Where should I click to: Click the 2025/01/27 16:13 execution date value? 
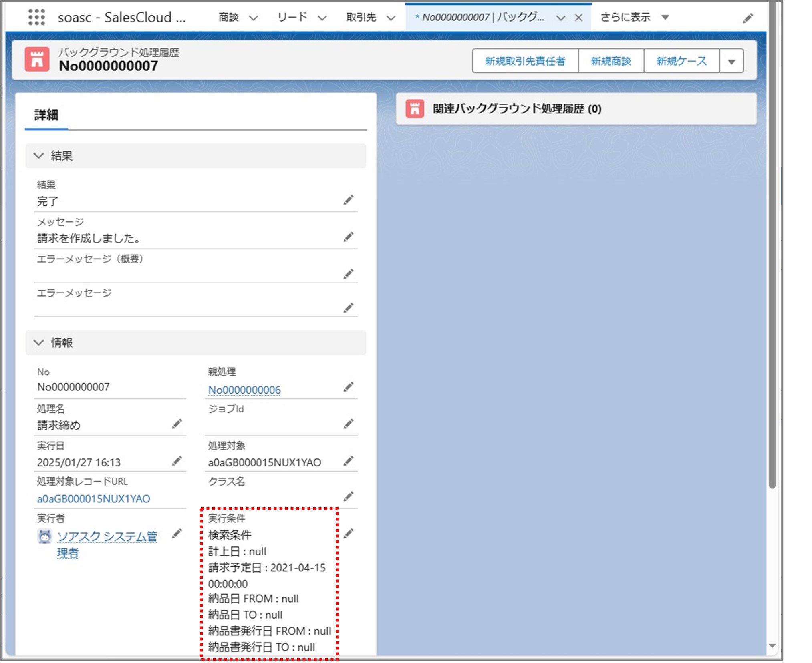tap(79, 462)
